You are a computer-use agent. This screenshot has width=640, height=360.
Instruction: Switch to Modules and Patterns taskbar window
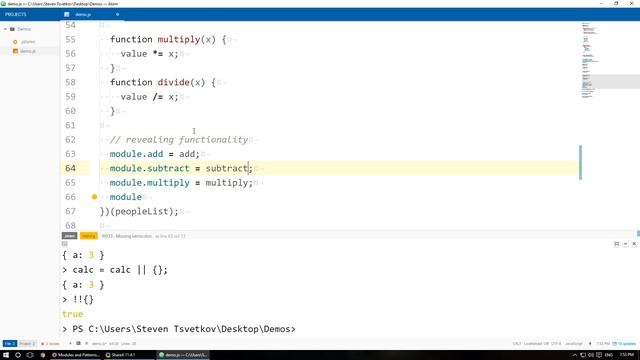[x=76, y=355]
